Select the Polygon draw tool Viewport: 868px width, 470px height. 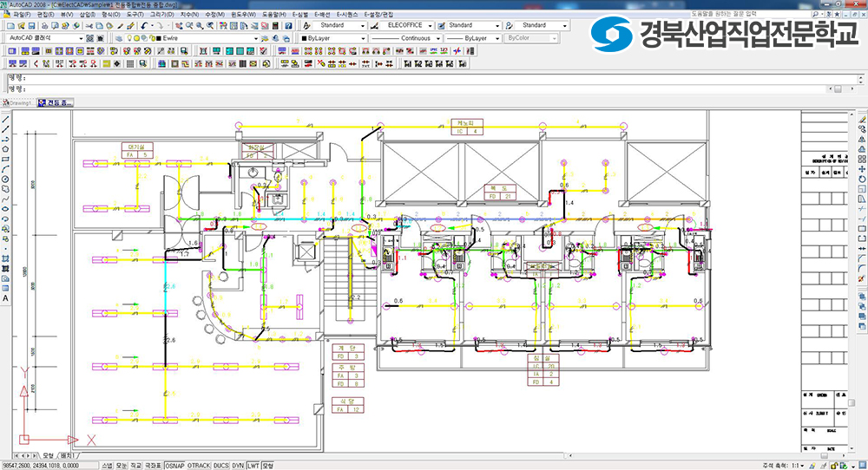tap(5, 149)
